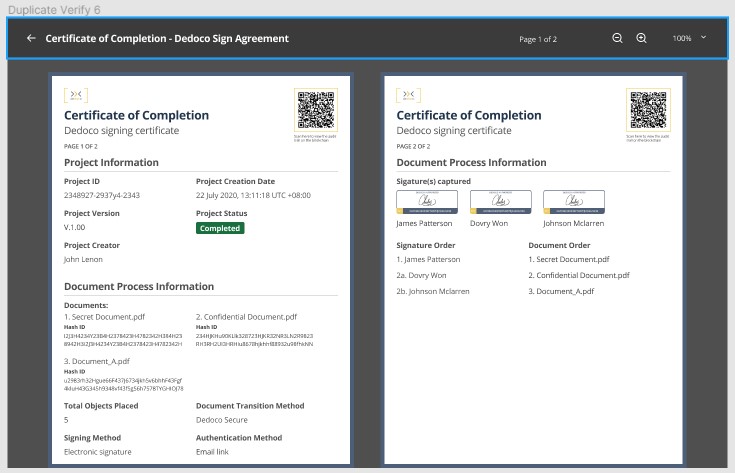Click the 'Electronic signature' signing method value
Screen dimensions: 735x473
[x=98, y=452]
